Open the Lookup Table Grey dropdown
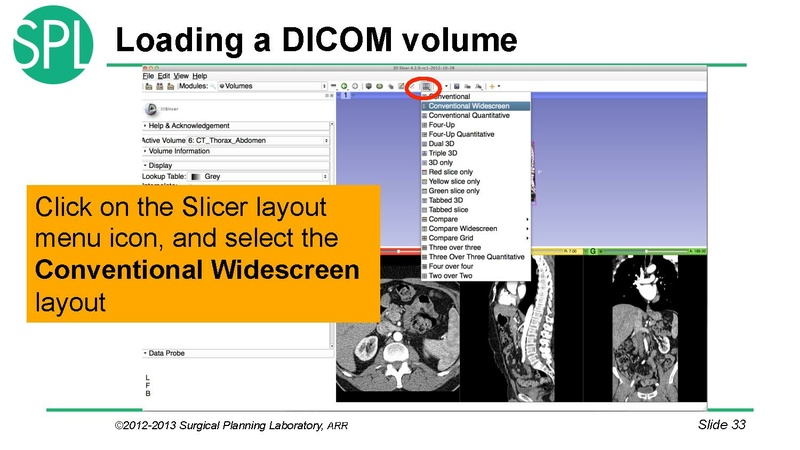 tap(259, 177)
